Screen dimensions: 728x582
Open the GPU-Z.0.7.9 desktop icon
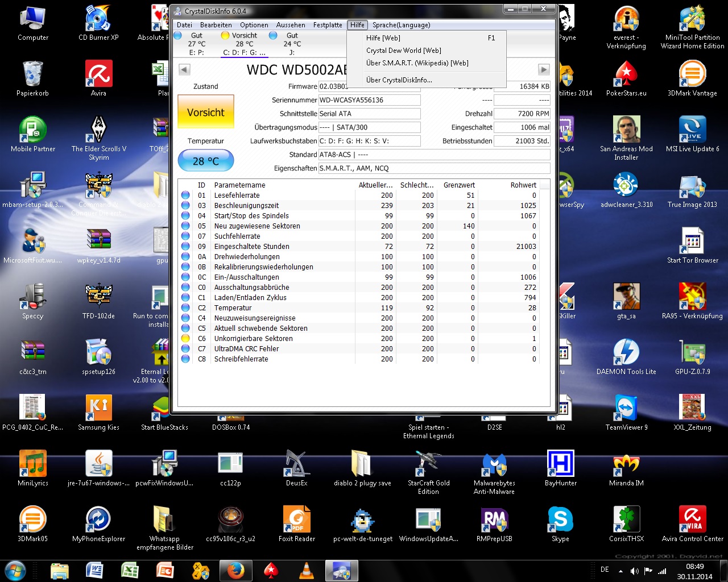pyautogui.click(x=692, y=357)
